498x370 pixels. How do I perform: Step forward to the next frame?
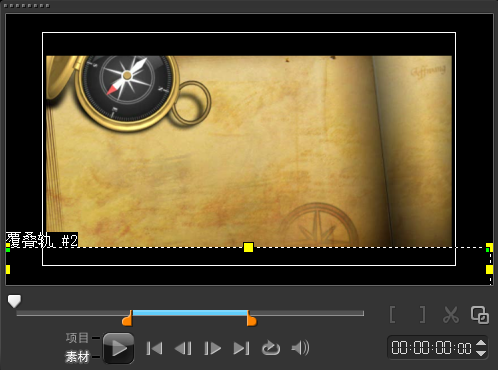(x=212, y=348)
